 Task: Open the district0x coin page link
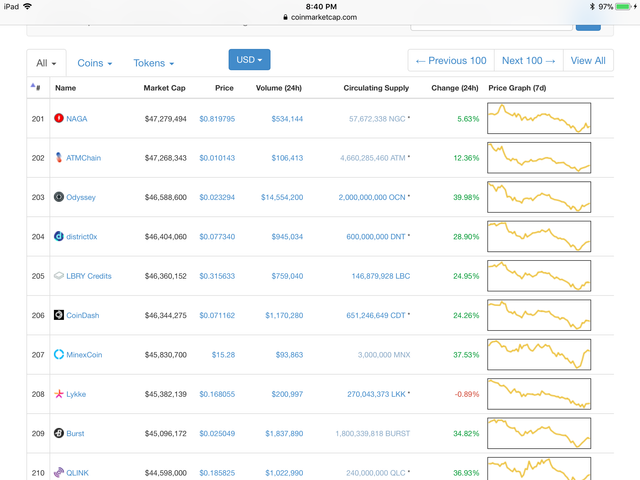82,237
